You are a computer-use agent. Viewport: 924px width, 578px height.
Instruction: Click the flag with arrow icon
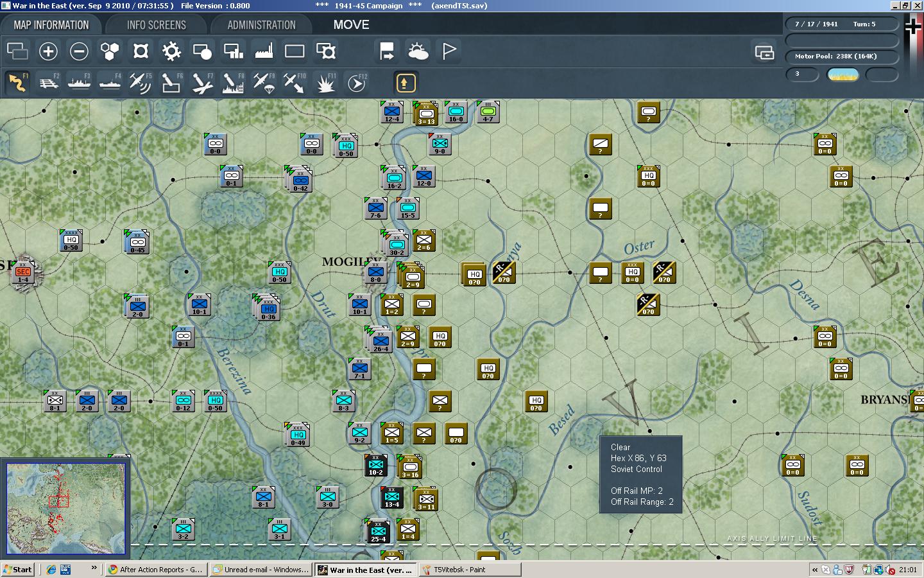(387, 51)
